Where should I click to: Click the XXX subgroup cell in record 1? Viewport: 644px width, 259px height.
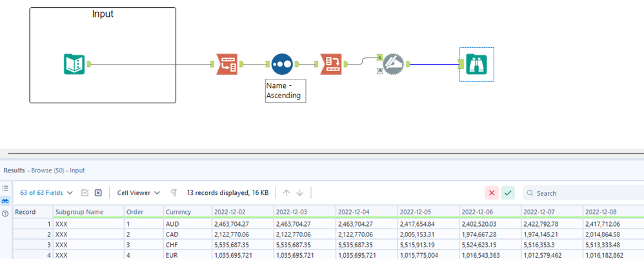coord(88,224)
